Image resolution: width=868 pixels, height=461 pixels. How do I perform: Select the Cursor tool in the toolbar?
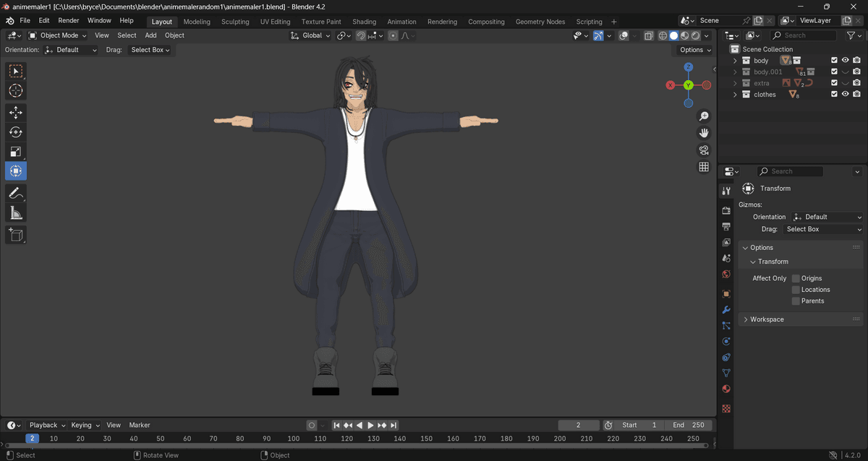point(16,91)
